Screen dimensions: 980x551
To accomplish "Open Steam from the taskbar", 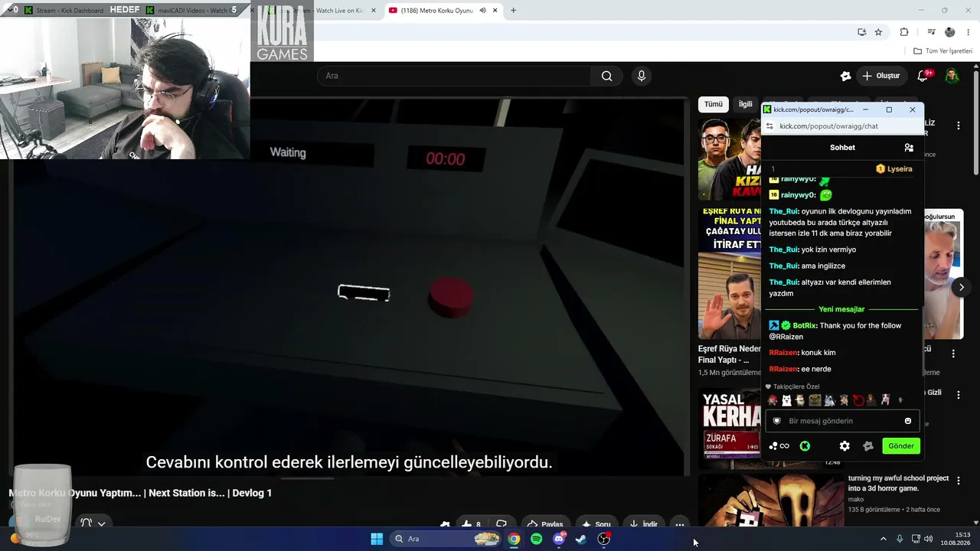I will click(581, 539).
